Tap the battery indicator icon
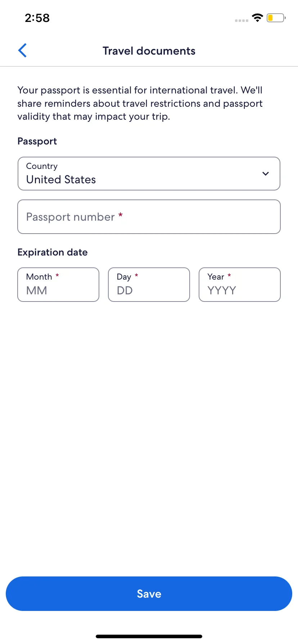The image size is (298, 644). pyautogui.click(x=276, y=18)
